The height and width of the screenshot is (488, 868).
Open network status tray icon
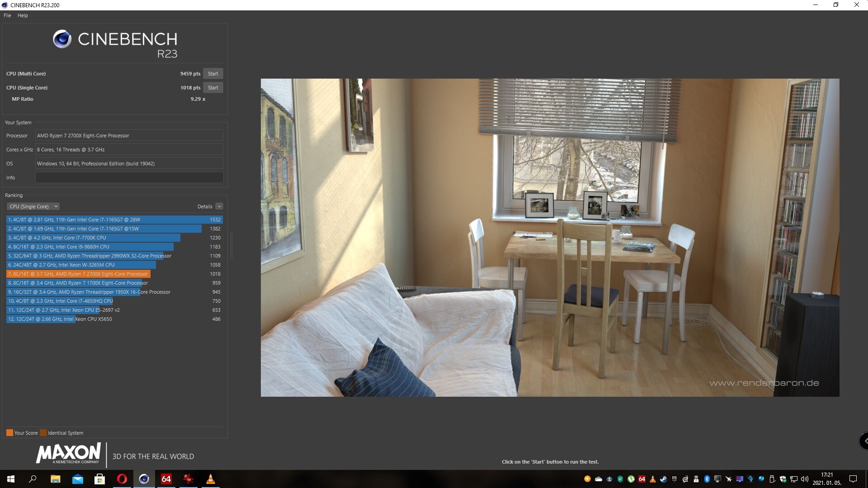pyautogui.click(x=794, y=479)
